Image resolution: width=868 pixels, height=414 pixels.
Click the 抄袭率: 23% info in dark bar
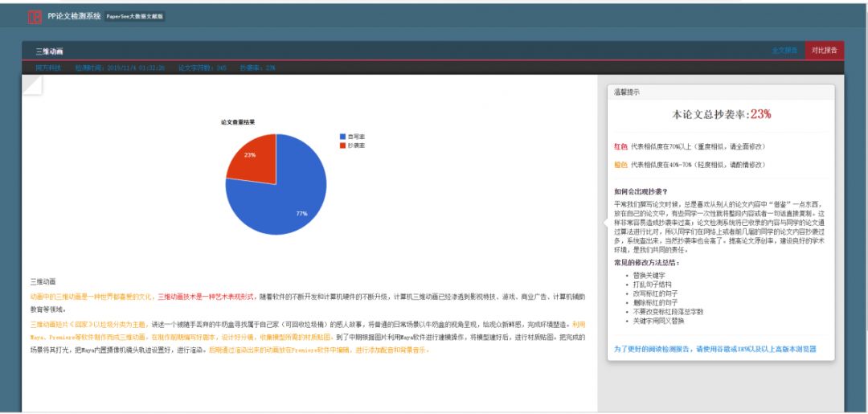[257, 68]
